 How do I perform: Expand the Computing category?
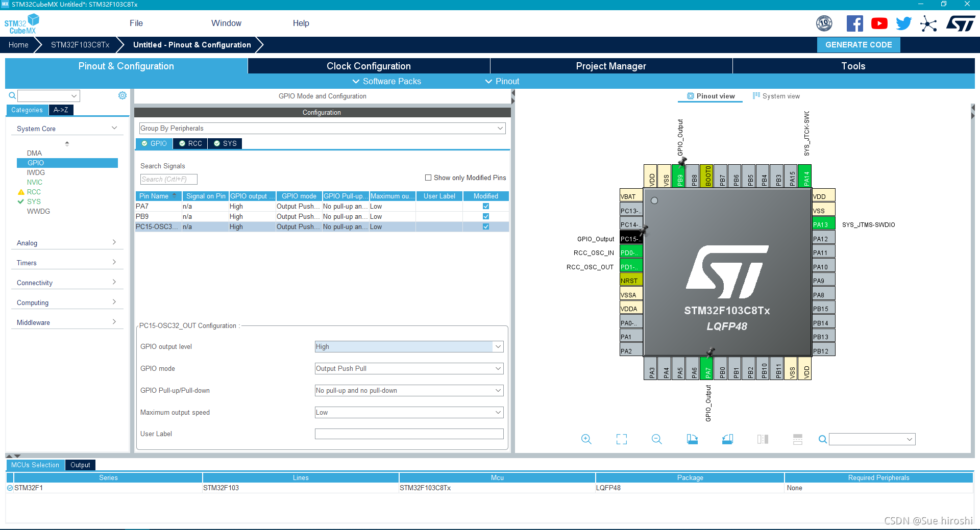(x=67, y=302)
